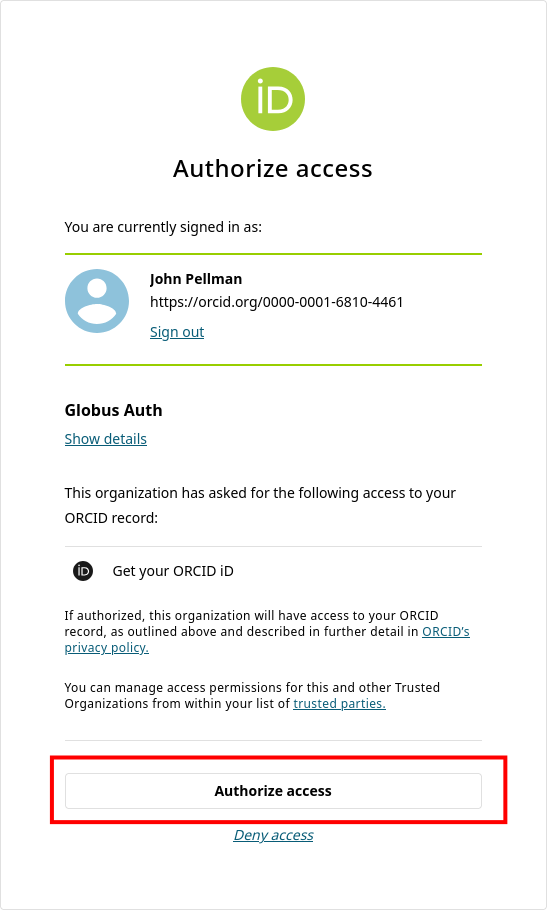Click the Authorize access page heading
Viewport: 547px width, 910px height.
(x=273, y=169)
